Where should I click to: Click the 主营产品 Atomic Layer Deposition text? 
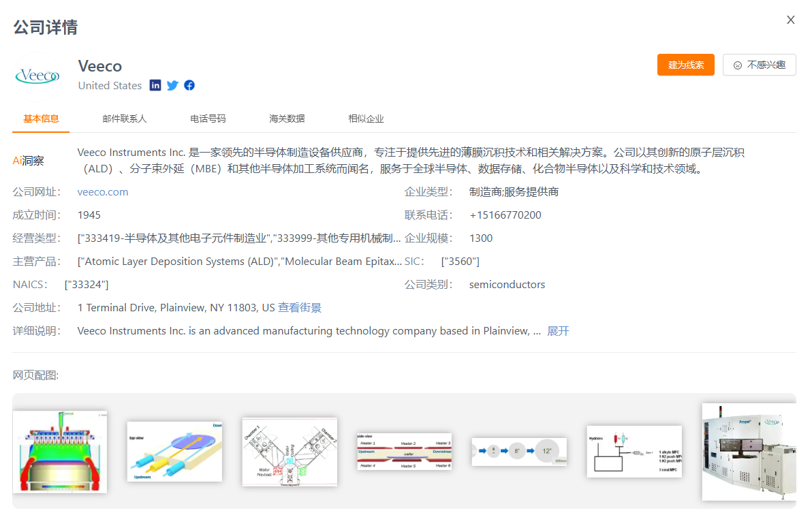click(x=239, y=262)
